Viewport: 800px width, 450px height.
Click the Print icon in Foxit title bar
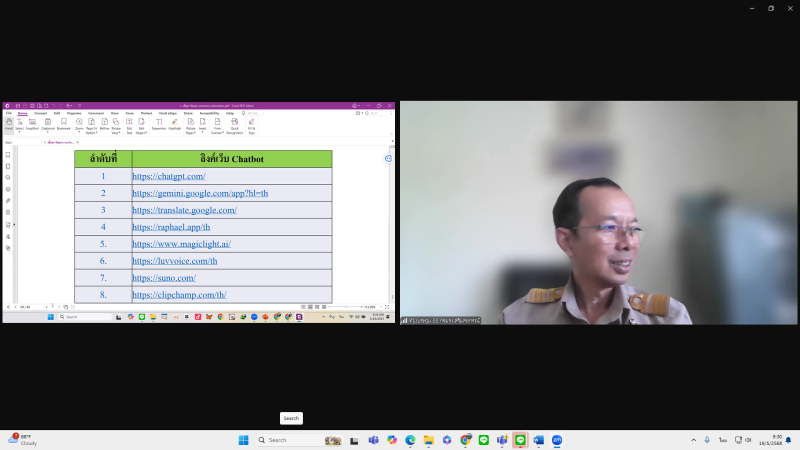point(32,106)
